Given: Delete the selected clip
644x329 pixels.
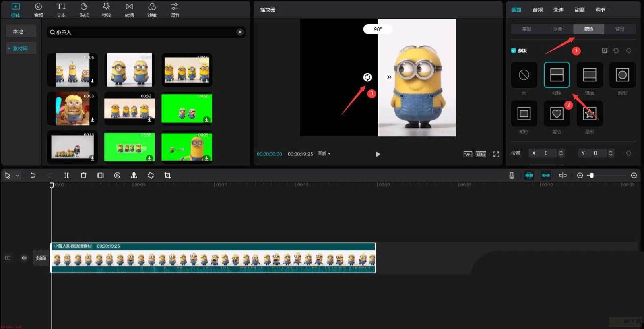Looking at the screenshot, I should (83, 176).
